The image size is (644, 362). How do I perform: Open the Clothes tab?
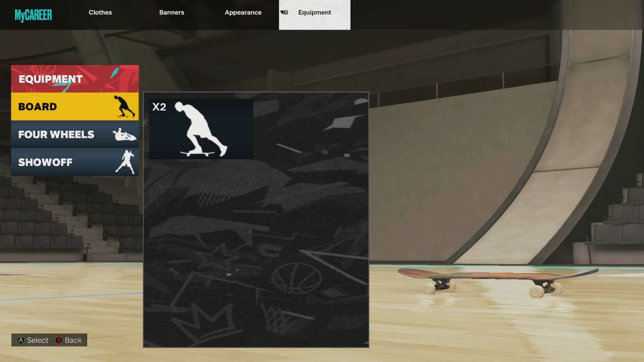tap(100, 13)
